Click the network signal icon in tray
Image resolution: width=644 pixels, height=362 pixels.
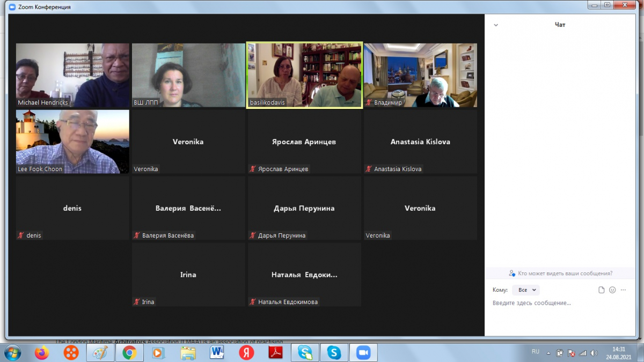(583, 353)
